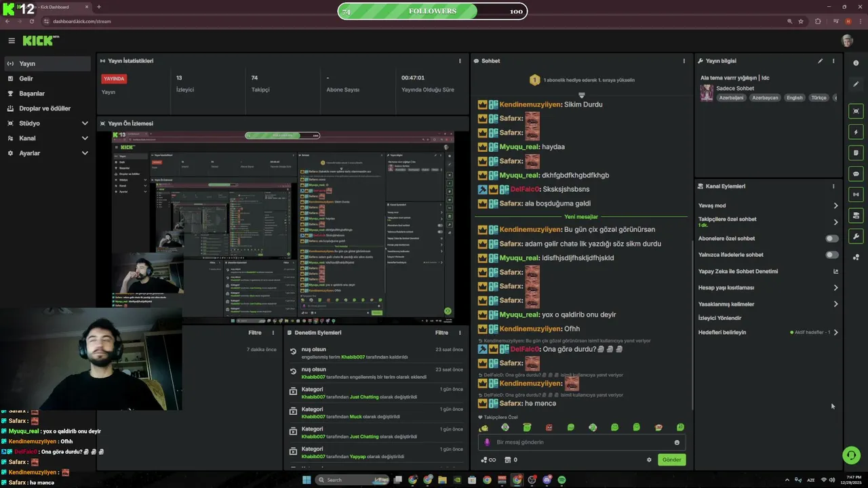Pick the red angry emote in the emote row
This screenshot has height=488, width=868.
pyautogui.click(x=549, y=428)
